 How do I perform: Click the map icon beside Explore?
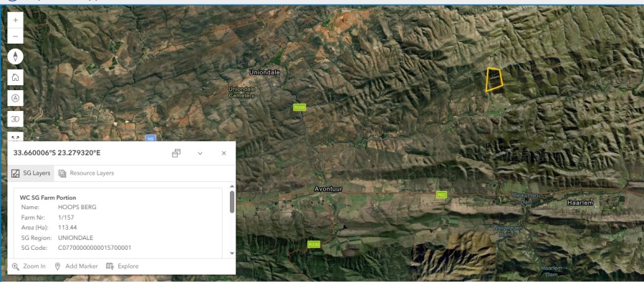pyautogui.click(x=110, y=266)
